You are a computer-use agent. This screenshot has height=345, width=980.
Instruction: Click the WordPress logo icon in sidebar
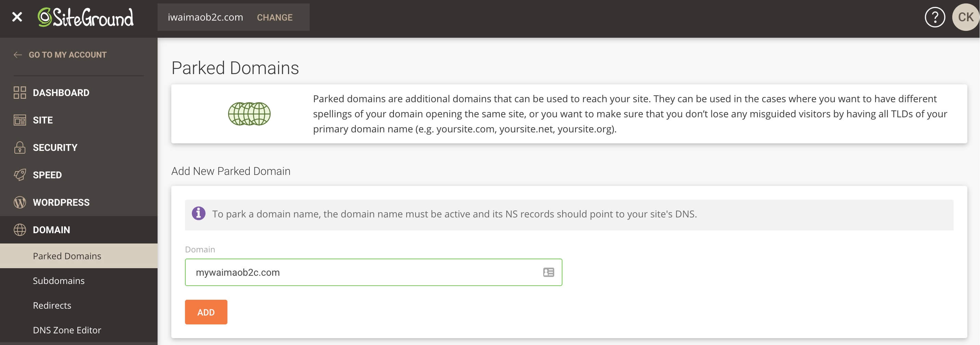tap(20, 202)
